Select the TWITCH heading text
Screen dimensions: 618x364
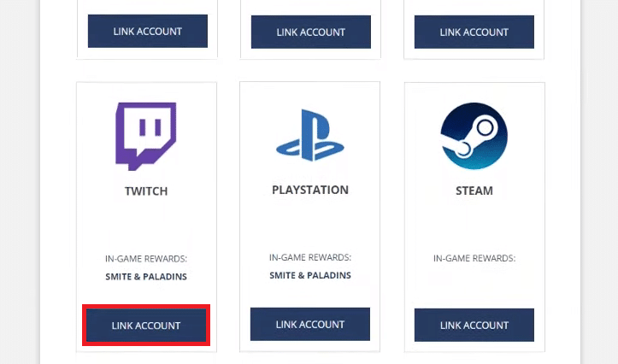(146, 191)
